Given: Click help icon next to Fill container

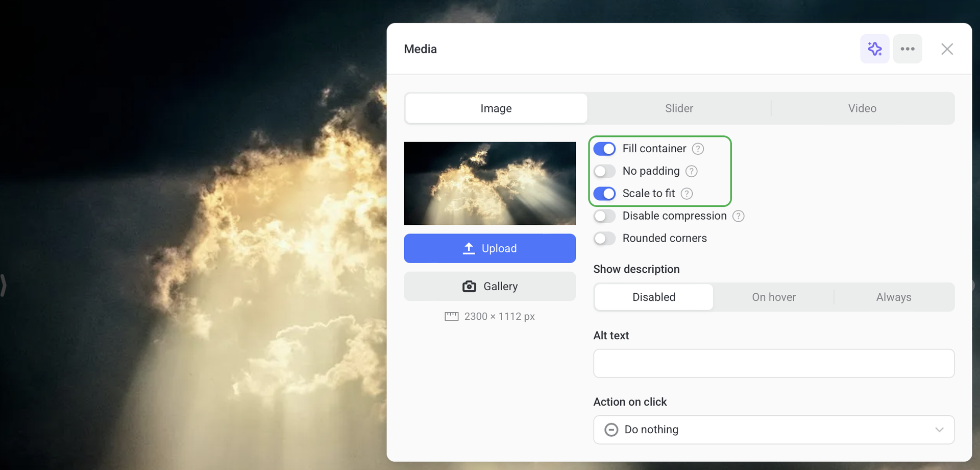Looking at the screenshot, I should point(698,149).
